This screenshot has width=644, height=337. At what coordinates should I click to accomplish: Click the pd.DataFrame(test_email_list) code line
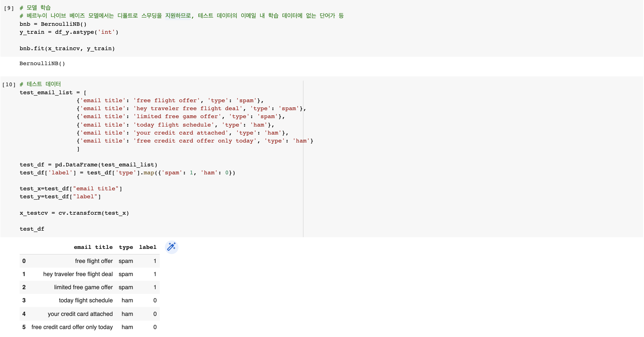(88, 164)
